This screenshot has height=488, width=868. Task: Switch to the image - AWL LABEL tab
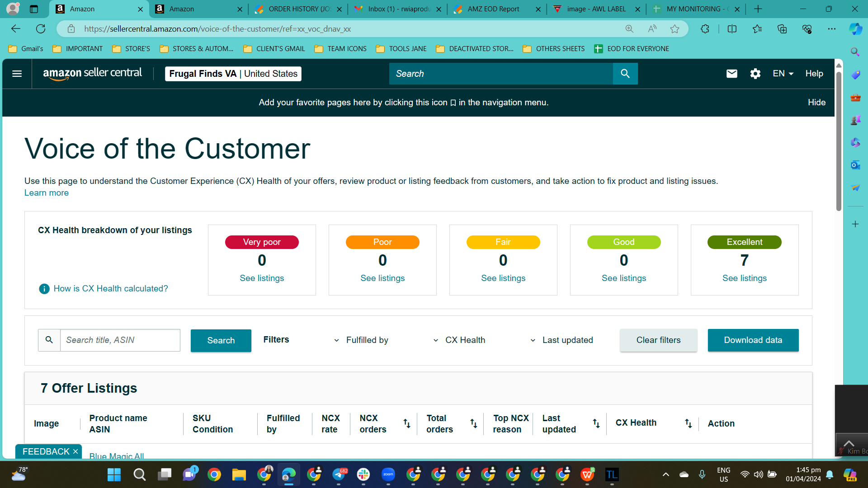tap(597, 9)
